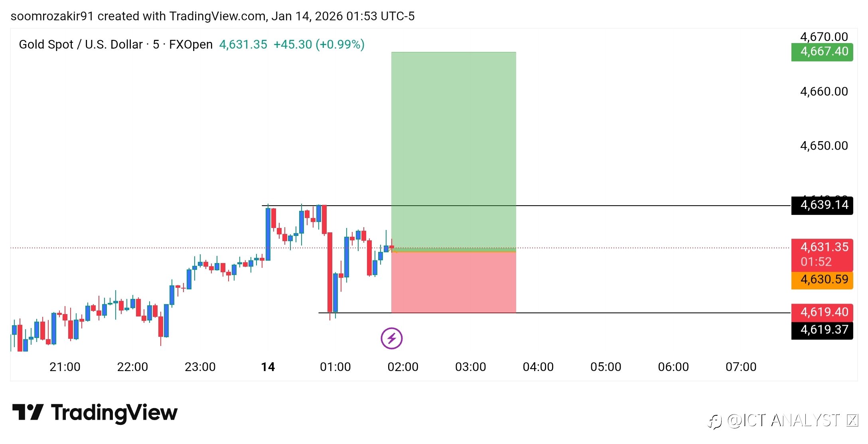Click the 4,660.00 price axis label
The height and width of the screenshot is (444, 868).
click(x=824, y=92)
